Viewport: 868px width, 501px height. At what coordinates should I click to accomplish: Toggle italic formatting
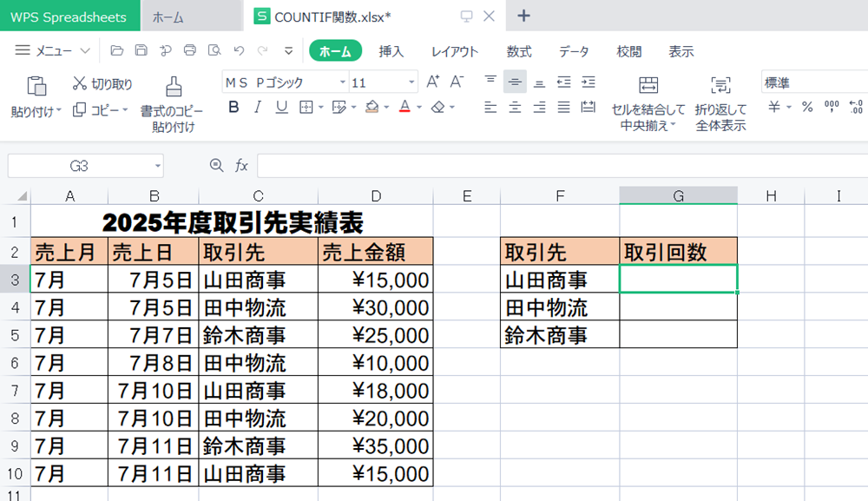[x=258, y=107]
